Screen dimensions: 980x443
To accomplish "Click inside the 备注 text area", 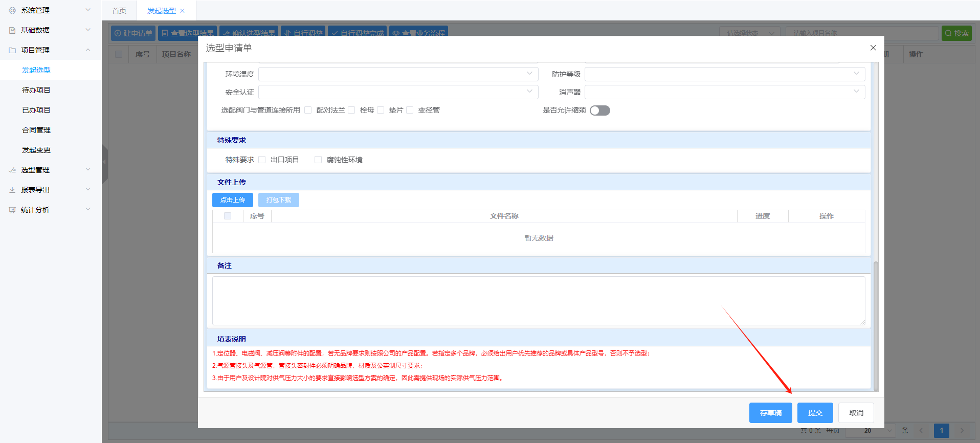I will coord(538,301).
